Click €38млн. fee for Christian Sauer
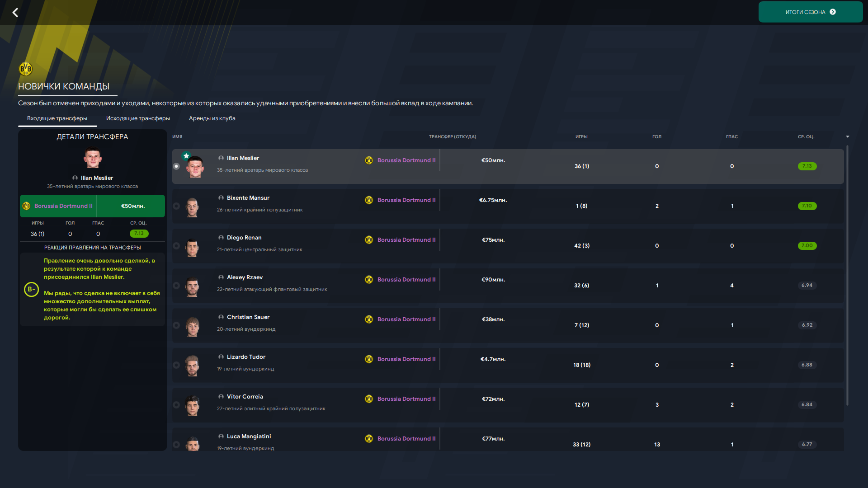 pyautogui.click(x=493, y=319)
